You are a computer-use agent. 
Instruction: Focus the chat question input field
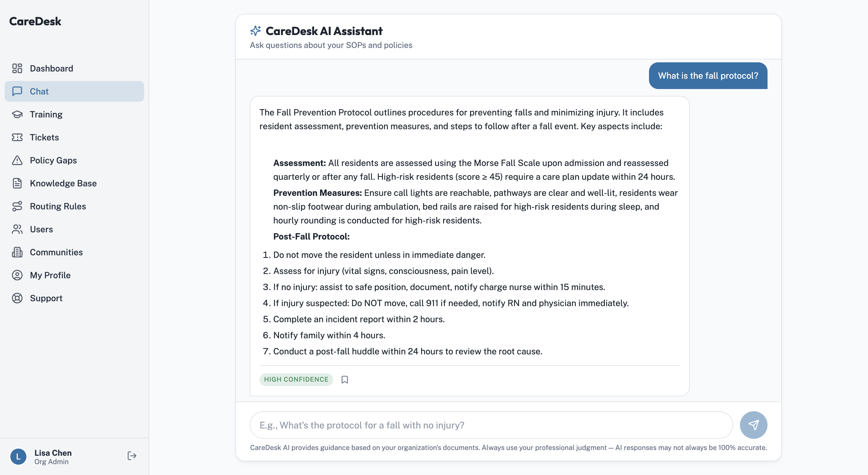click(491, 425)
